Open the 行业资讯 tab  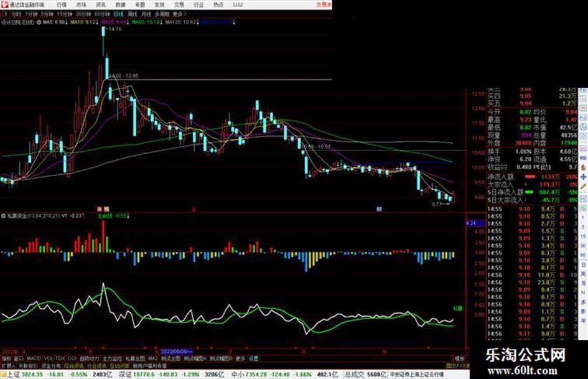point(96,365)
